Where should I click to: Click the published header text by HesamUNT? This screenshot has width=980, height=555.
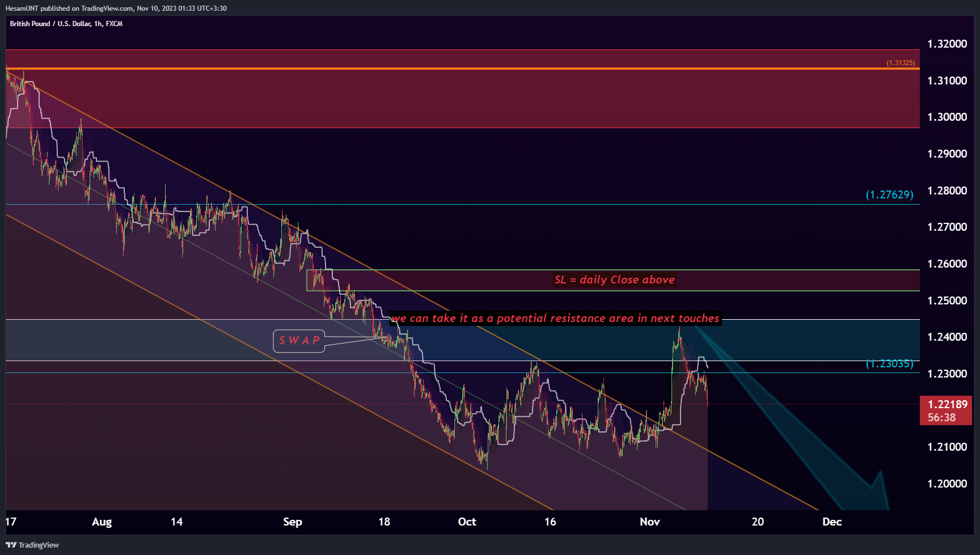click(x=116, y=9)
